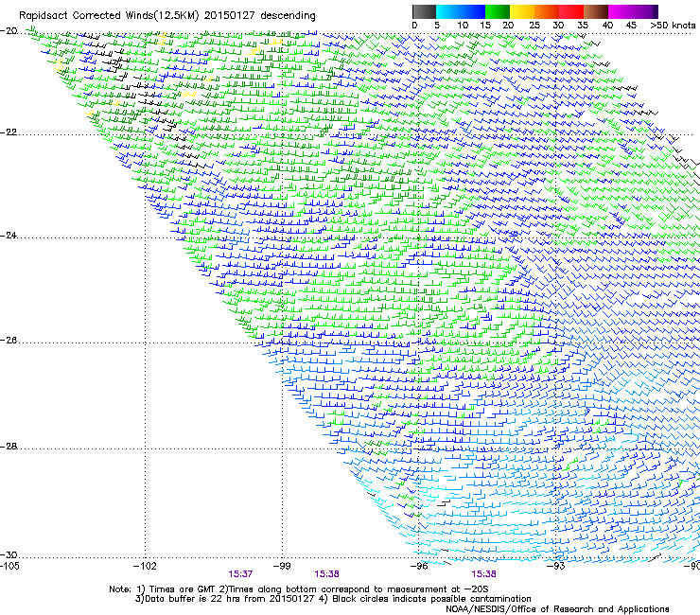
Task: Click the green 15-20 knots legend segment
Action: [498, 11]
